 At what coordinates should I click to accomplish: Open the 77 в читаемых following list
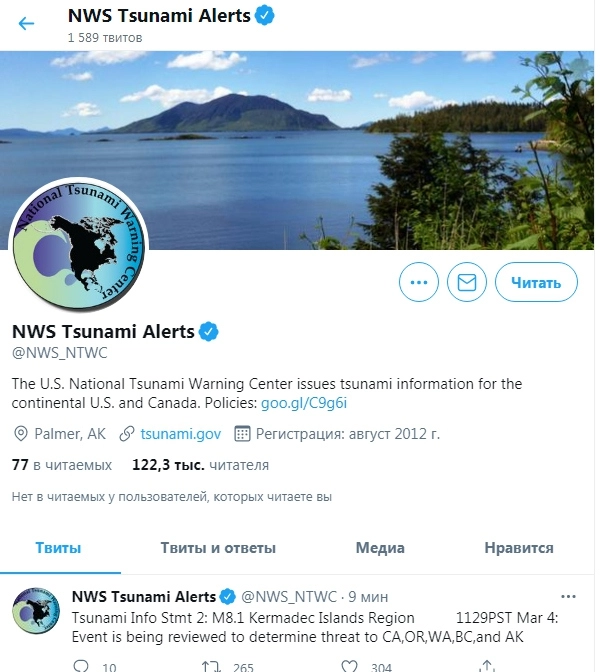(62, 465)
